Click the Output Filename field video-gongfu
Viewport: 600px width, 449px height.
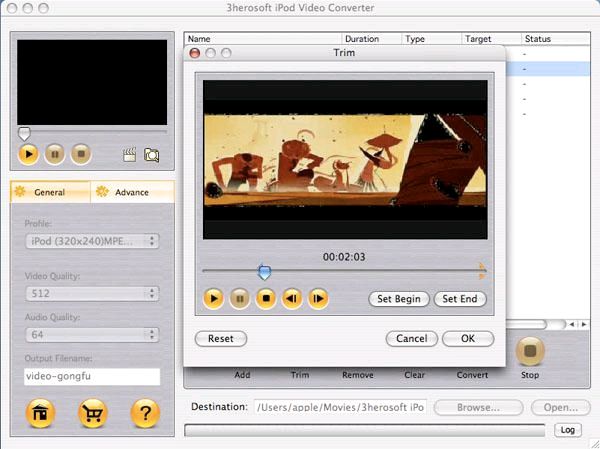(x=92, y=377)
